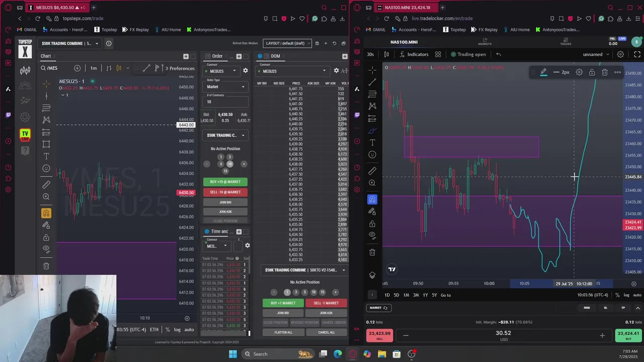Open TradeLocker chart settings gear
644x362 pixels.
tap(620, 54)
